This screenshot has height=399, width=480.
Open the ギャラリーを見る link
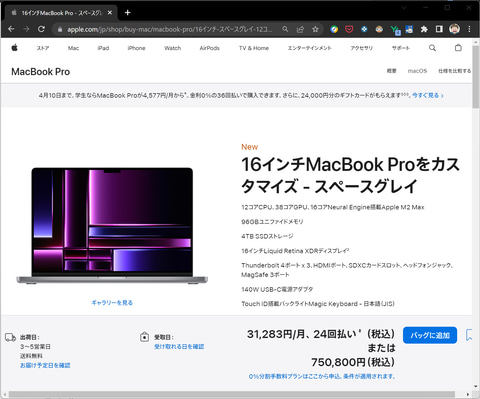(112, 303)
